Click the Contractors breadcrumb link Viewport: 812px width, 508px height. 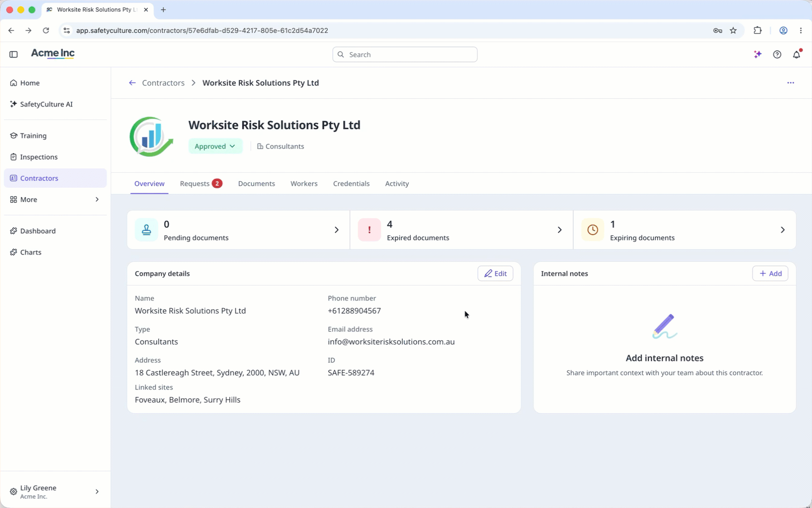[163, 83]
